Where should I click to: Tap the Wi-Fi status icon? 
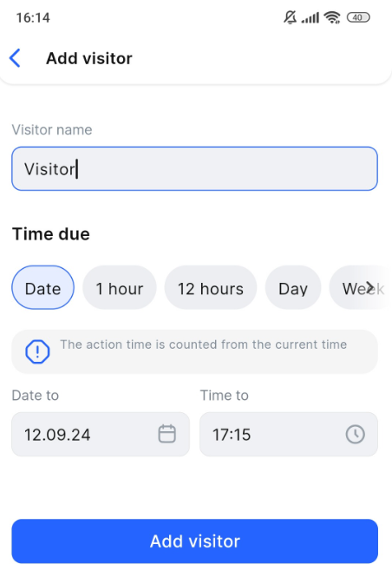coord(332,17)
